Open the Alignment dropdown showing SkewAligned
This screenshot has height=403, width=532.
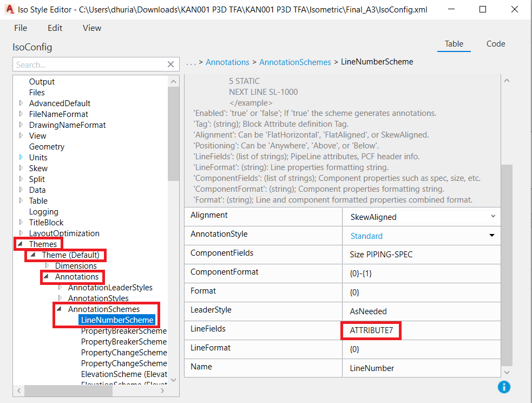coord(492,216)
